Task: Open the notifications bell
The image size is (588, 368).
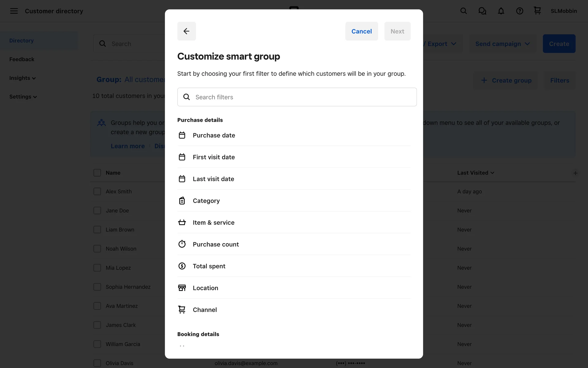Action: point(501,11)
